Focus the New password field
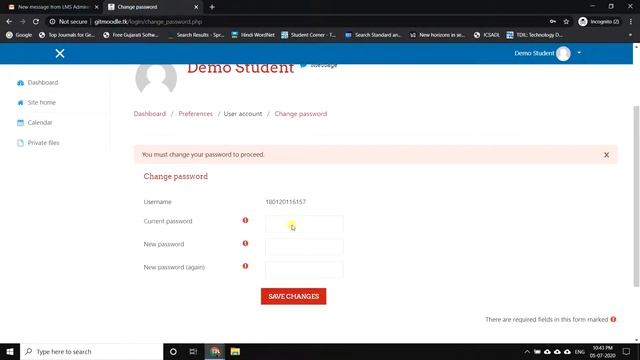The height and width of the screenshot is (360, 640). coord(304,247)
